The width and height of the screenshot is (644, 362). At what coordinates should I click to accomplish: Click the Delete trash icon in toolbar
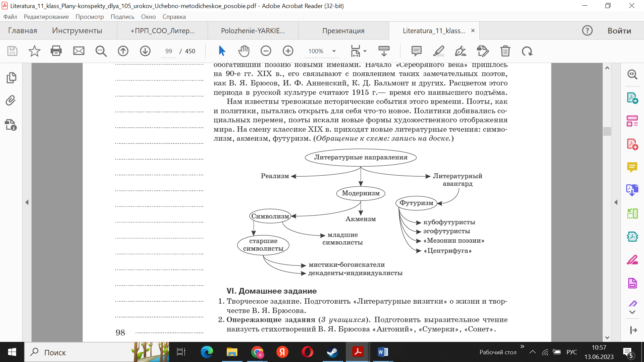505,51
